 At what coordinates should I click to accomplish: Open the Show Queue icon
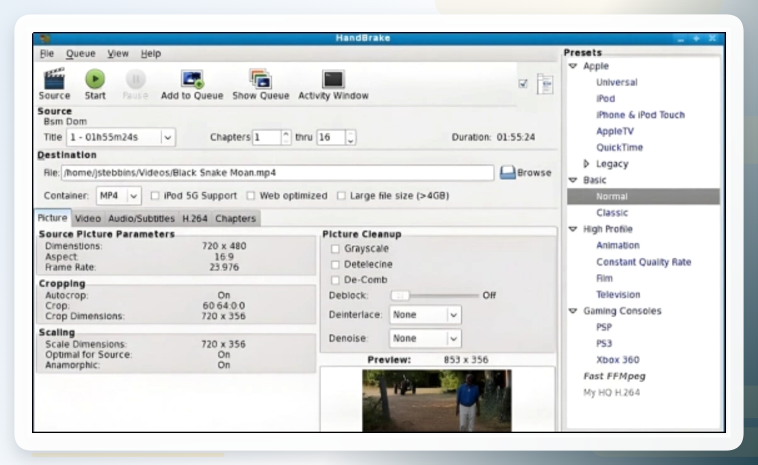[x=261, y=79]
